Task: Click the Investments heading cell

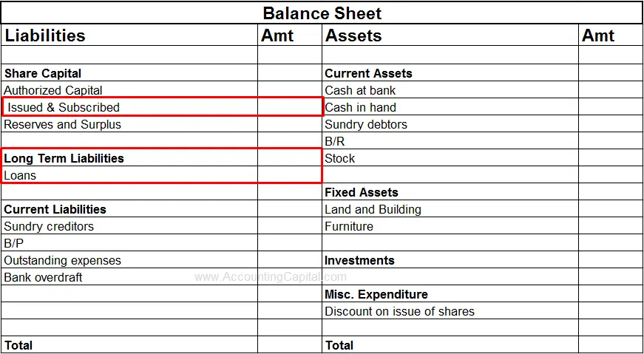Action: (359, 260)
